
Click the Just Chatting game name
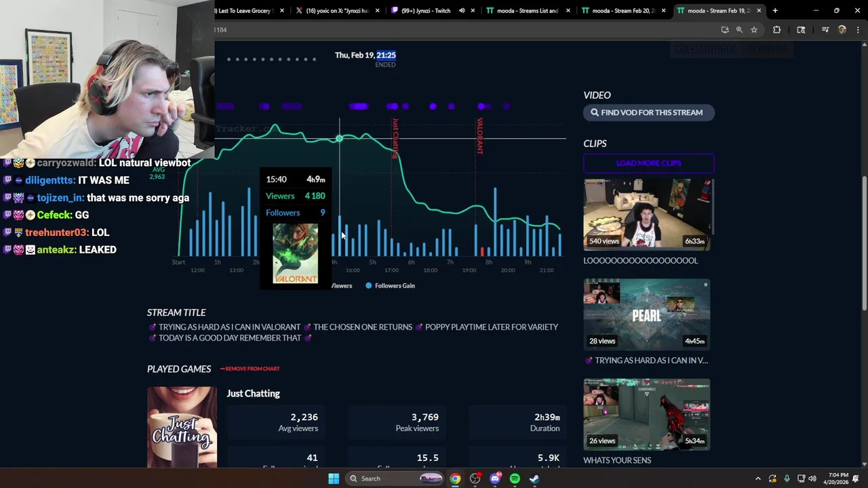tap(253, 393)
